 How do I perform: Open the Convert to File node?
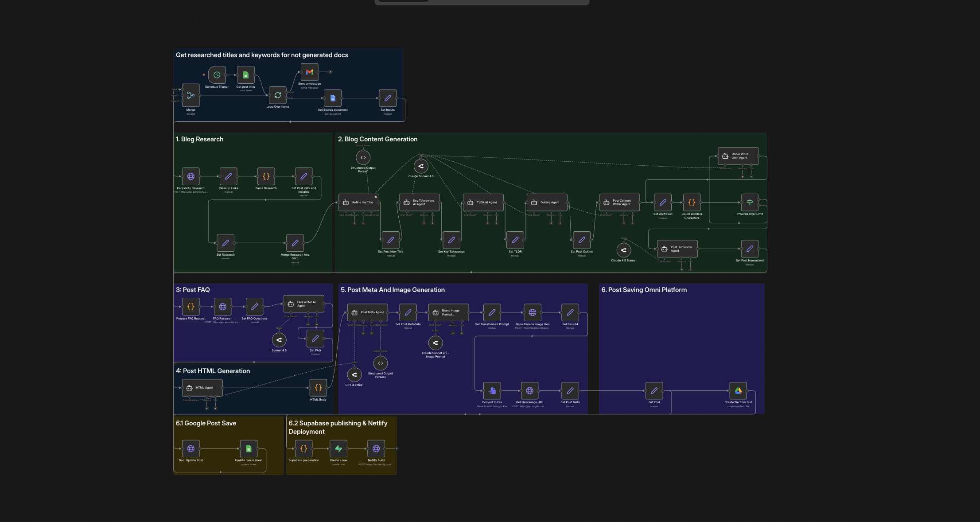[492, 391]
